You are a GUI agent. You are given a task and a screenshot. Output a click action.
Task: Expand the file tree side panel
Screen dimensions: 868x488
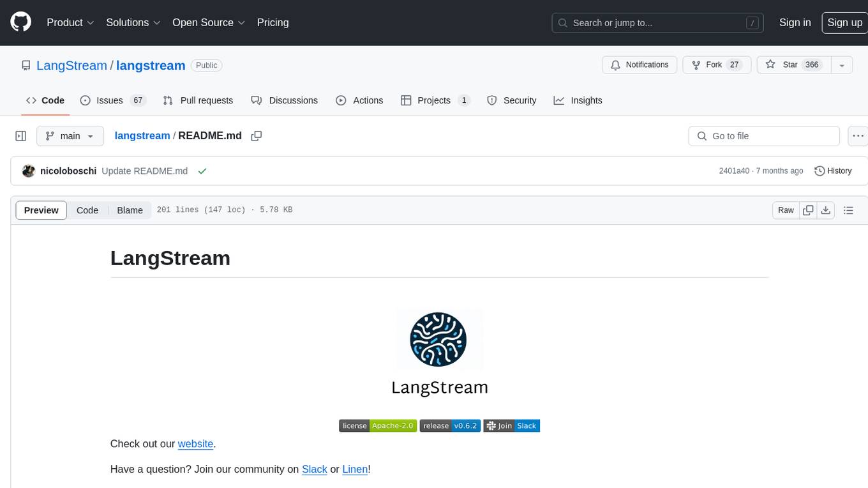pos(21,136)
